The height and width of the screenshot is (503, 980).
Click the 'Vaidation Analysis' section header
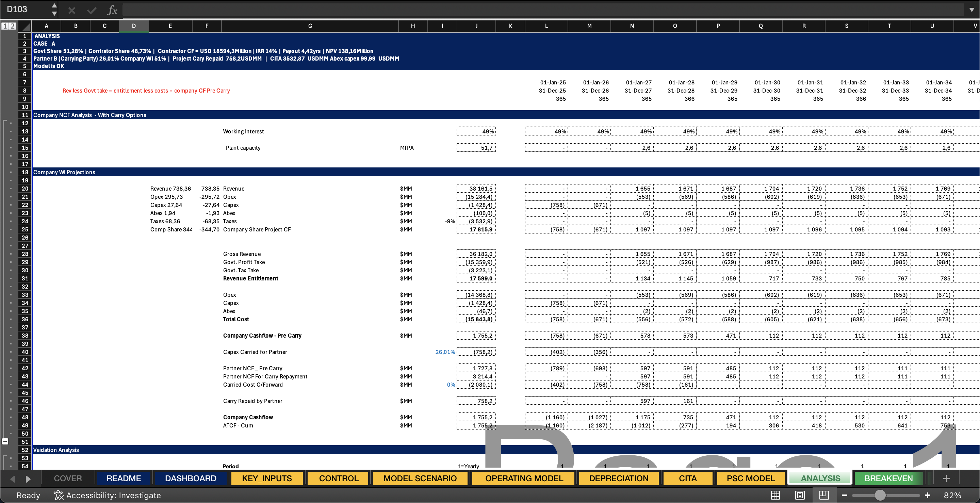[56, 450]
